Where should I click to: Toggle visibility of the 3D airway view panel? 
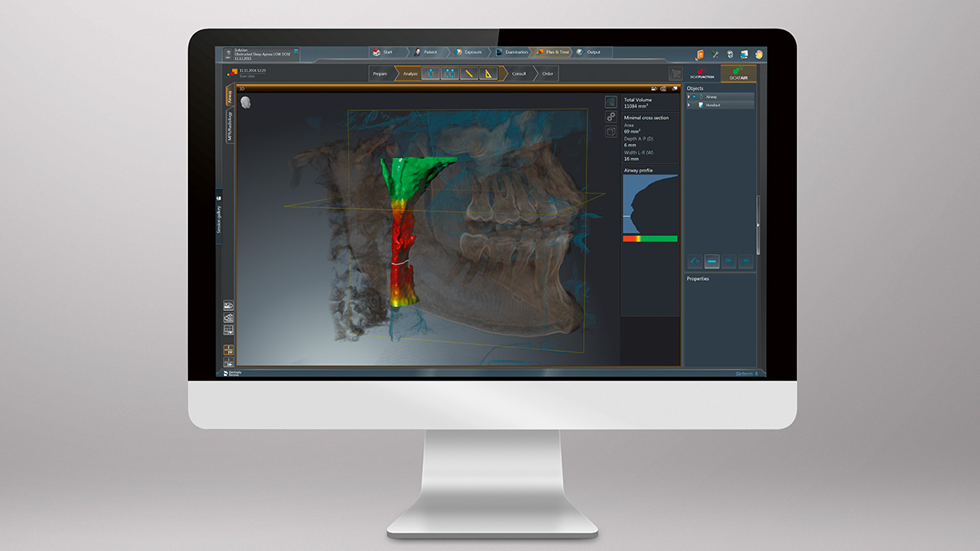click(x=610, y=100)
